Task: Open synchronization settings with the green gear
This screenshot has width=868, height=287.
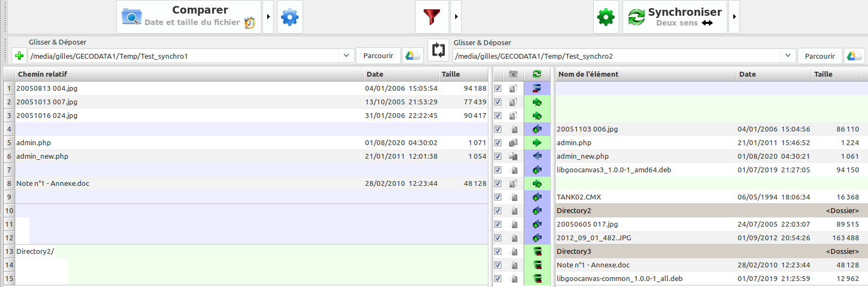Action: point(606,17)
